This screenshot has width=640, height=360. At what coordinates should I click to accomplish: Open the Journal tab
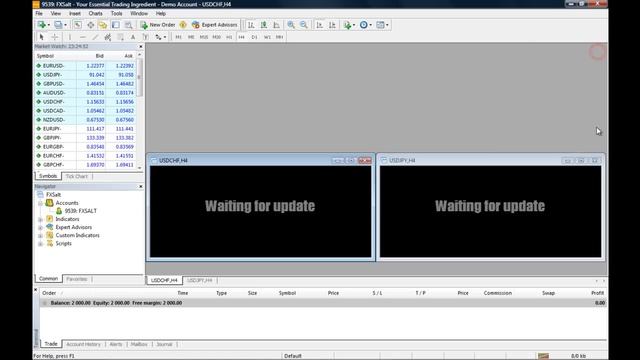(164, 344)
